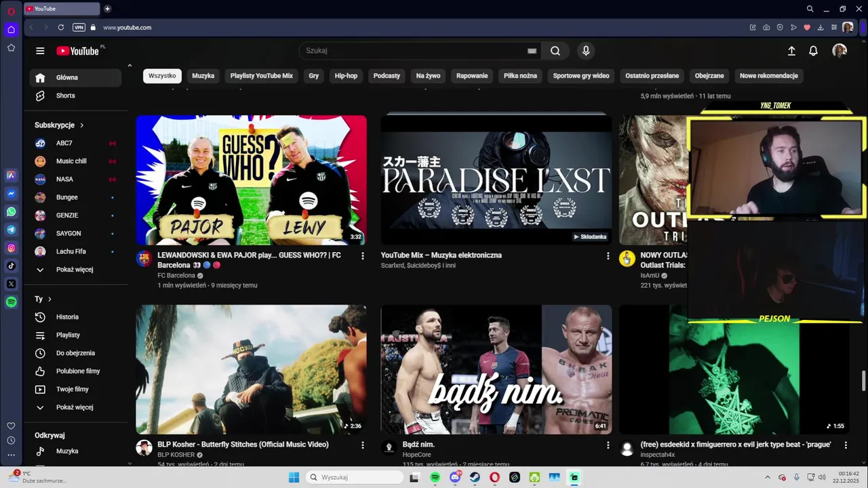Open the YouTube account avatar menu
The image size is (868, 488).
click(x=840, y=51)
